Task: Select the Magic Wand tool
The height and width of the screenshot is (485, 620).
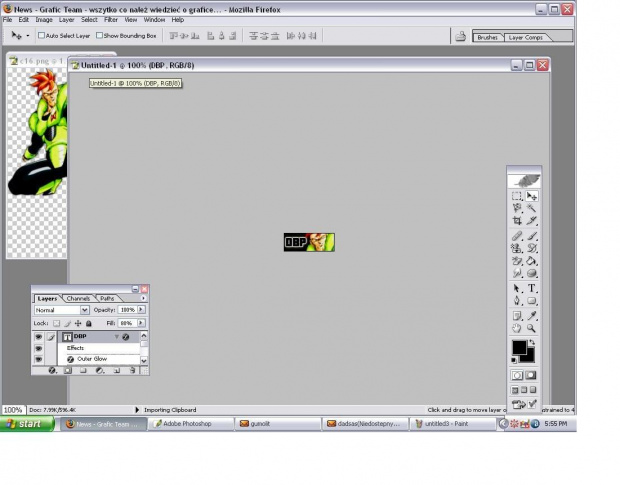Action: point(532,208)
